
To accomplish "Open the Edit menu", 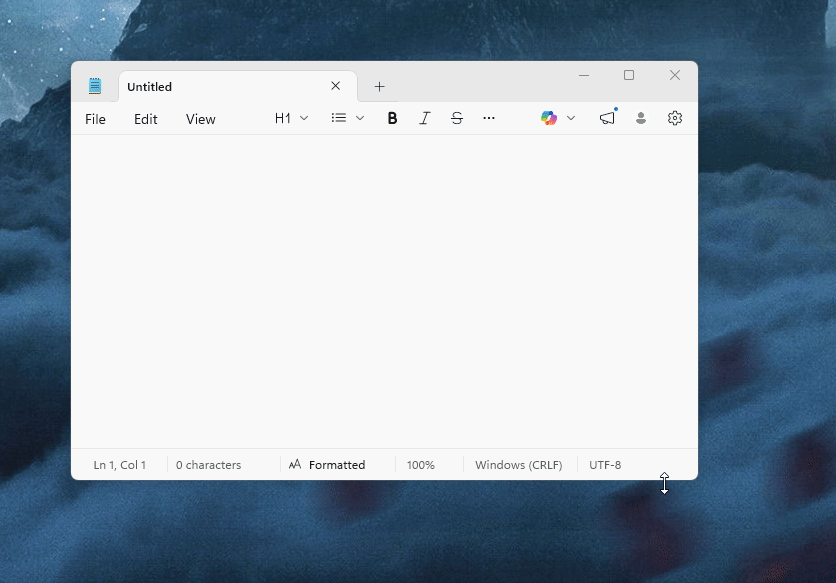I will point(145,119).
